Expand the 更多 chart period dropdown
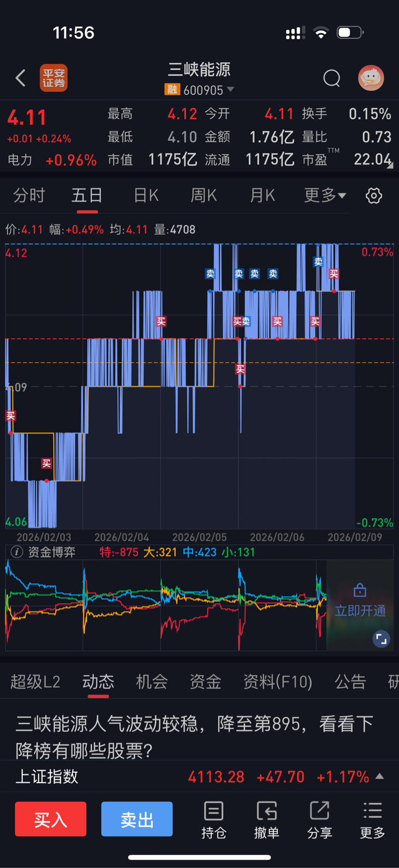399x868 pixels. (x=325, y=195)
